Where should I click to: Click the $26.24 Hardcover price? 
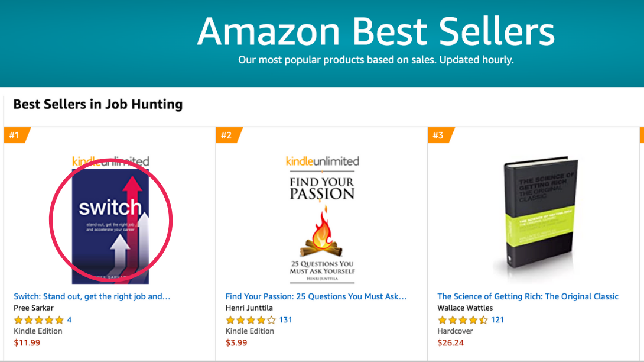pyautogui.click(x=450, y=342)
